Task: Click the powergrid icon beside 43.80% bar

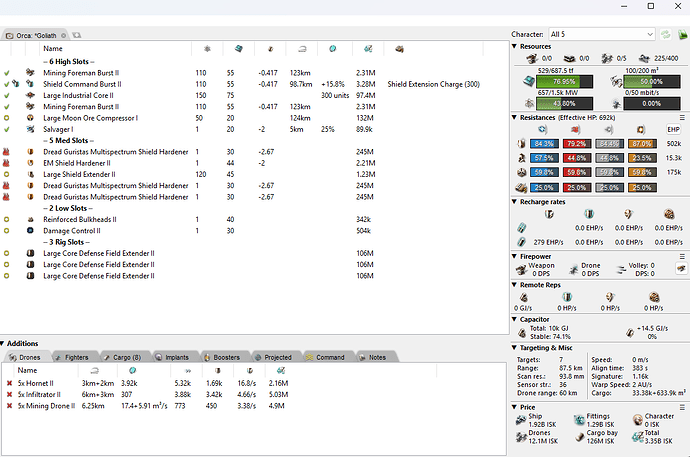Action: coord(529,103)
